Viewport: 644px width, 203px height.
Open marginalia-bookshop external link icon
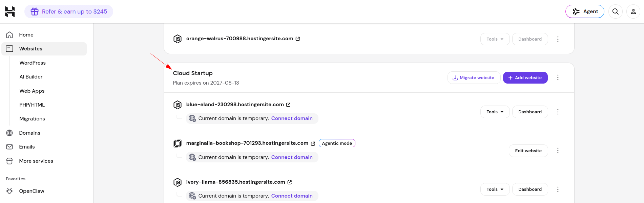click(x=313, y=143)
